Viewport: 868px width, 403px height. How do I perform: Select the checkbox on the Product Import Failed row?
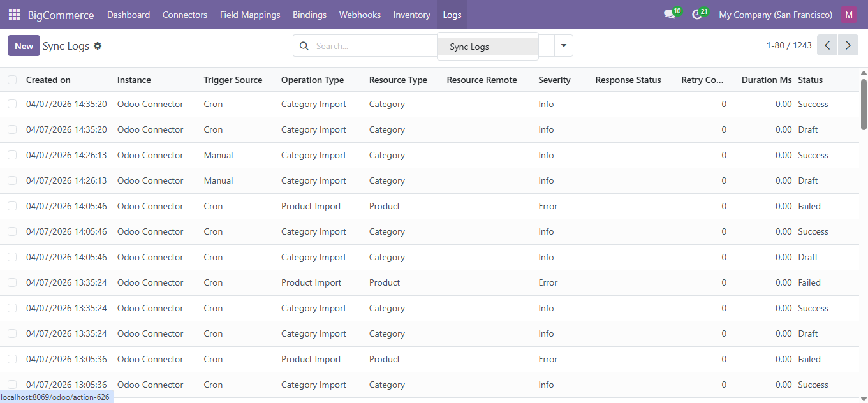[x=12, y=205]
